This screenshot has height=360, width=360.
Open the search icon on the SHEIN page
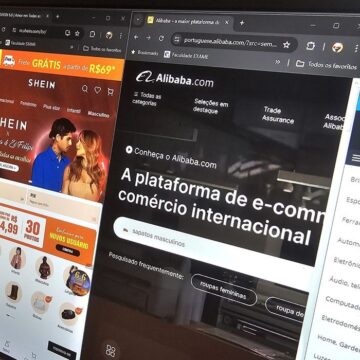click(x=85, y=88)
